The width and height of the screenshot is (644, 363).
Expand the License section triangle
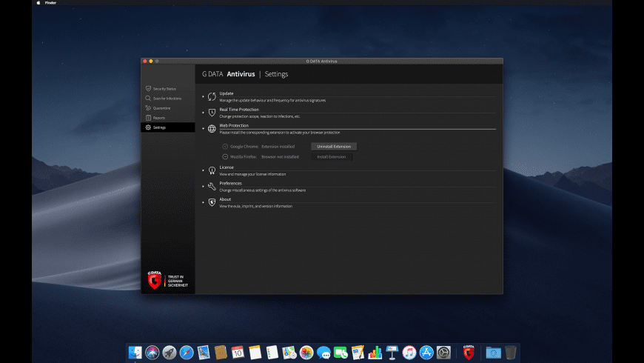[203, 170]
